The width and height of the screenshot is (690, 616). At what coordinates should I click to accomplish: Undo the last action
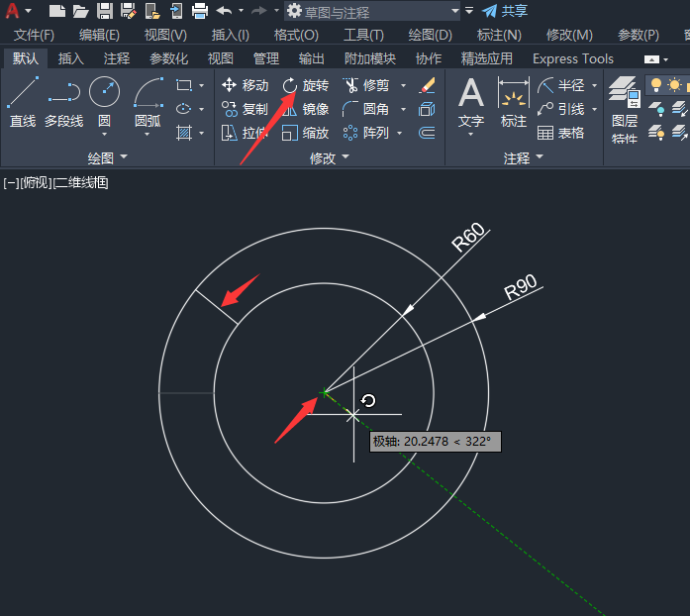tap(225, 11)
